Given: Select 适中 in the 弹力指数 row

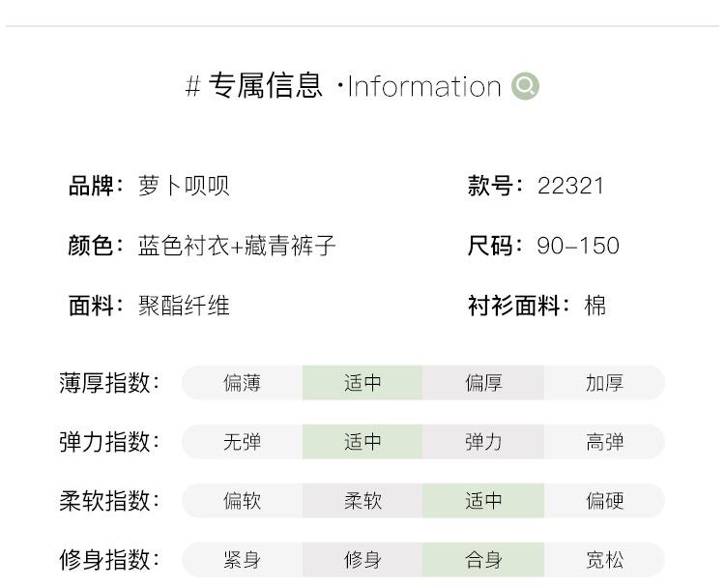Looking at the screenshot, I should 362,442.
